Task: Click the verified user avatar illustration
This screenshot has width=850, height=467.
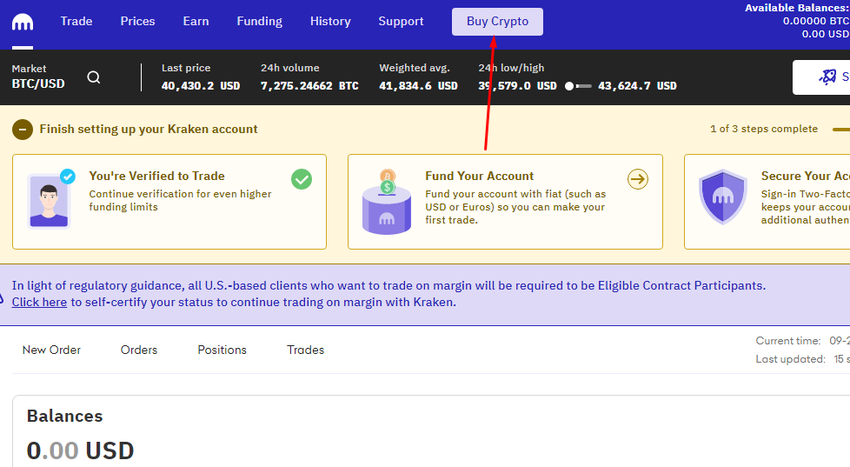Action: pyautogui.click(x=50, y=199)
